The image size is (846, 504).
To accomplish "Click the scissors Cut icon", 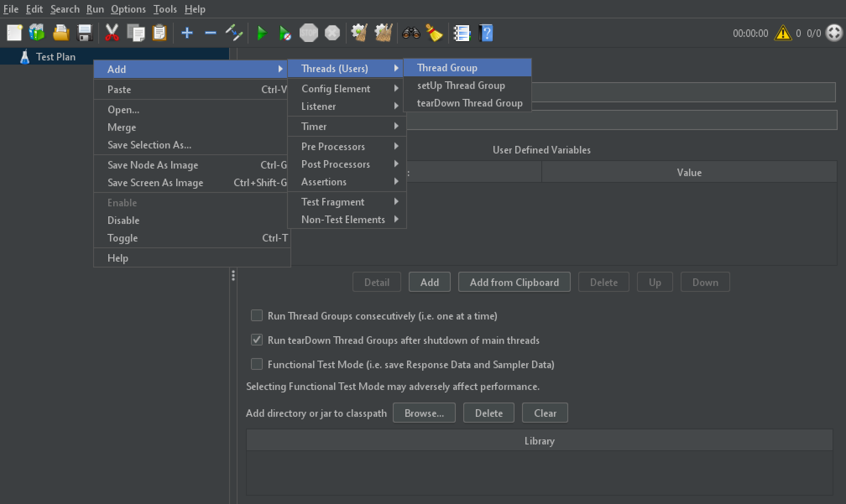I will tap(112, 33).
